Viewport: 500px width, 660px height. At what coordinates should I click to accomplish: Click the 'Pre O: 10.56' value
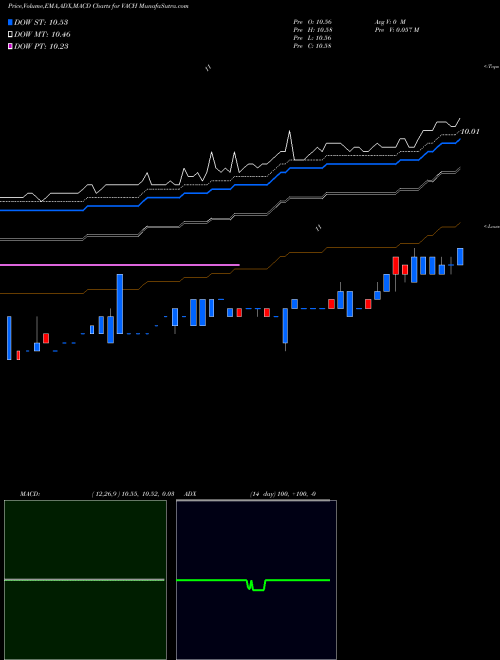pos(312,21)
